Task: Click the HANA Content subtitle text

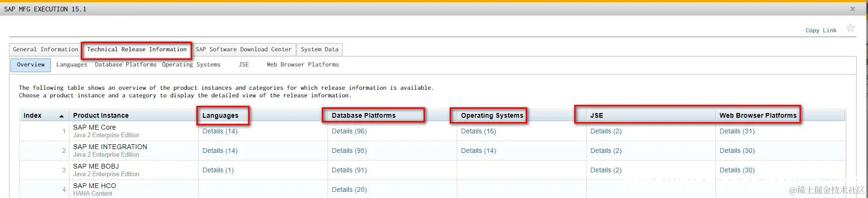Action: (x=93, y=193)
